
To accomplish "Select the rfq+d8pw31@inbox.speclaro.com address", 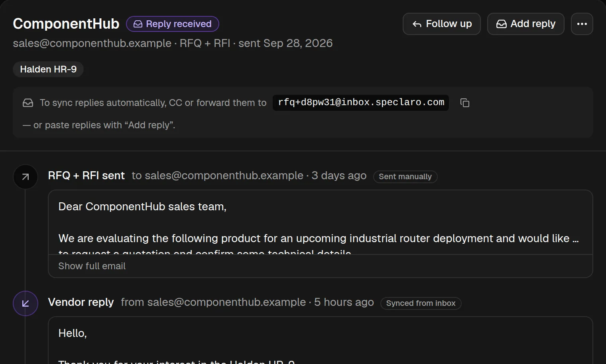I will tap(361, 102).
